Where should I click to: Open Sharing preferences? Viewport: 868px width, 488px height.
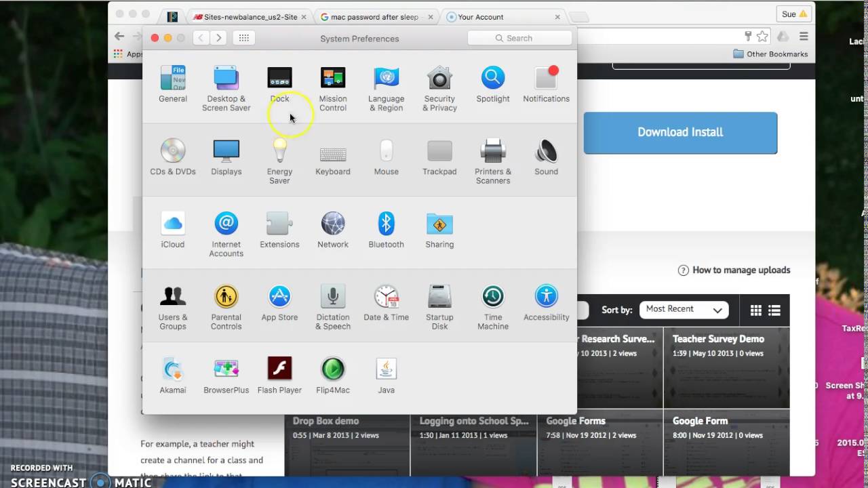439,230
